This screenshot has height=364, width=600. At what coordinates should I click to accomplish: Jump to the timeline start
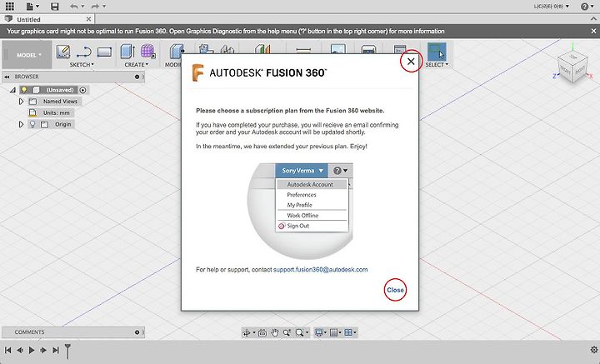click(7, 350)
